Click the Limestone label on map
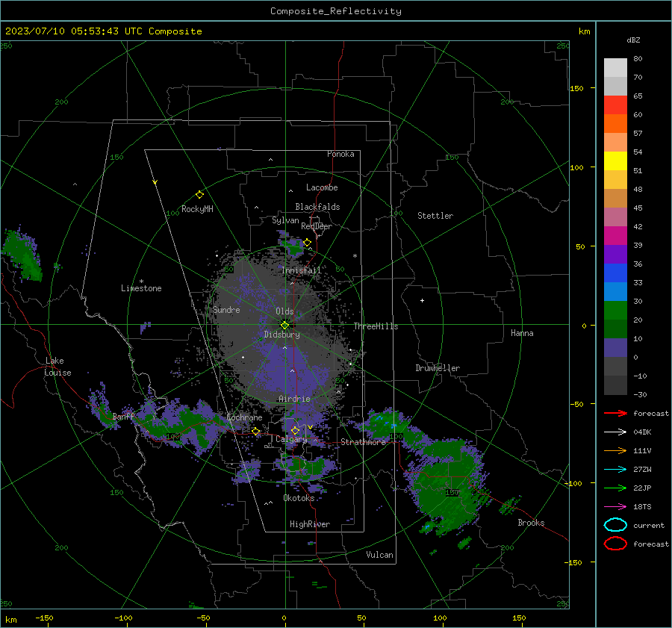 (141, 288)
